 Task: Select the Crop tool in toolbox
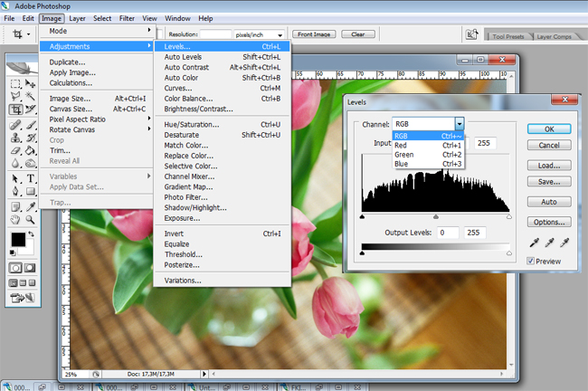(x=15, y=110)
